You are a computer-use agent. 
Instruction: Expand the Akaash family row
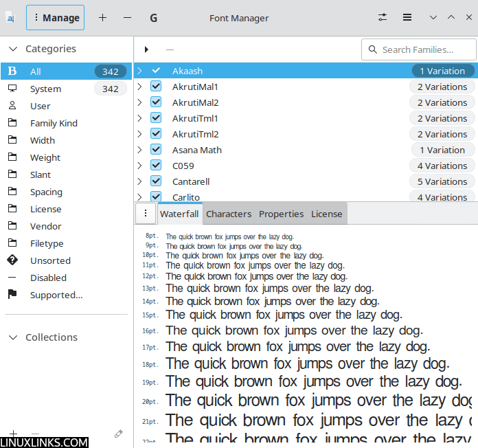139,71
